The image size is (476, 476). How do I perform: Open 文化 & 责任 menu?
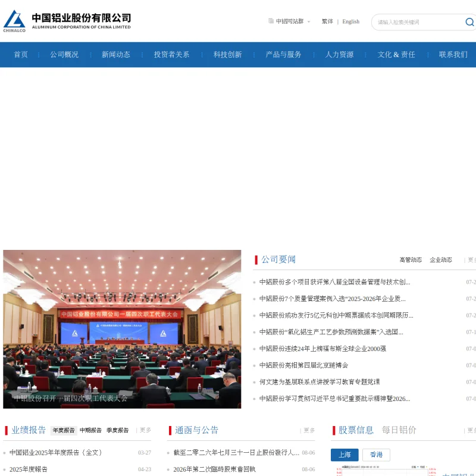[396, 55]
